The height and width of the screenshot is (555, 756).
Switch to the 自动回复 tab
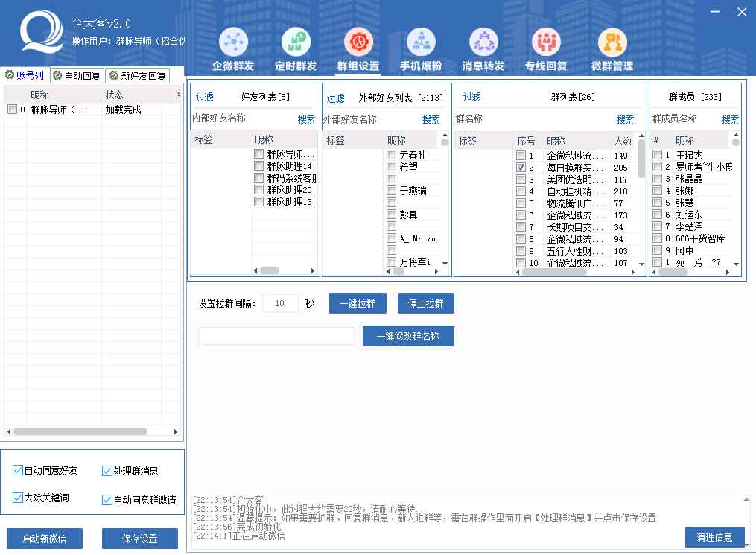[77, 76]
